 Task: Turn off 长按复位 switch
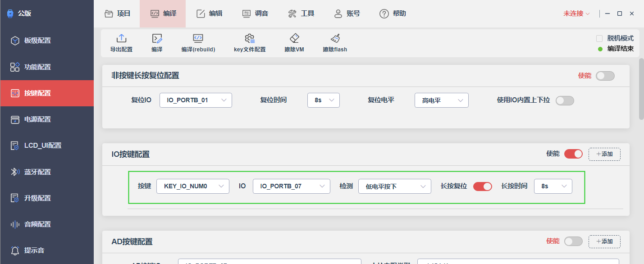point(483,186)
